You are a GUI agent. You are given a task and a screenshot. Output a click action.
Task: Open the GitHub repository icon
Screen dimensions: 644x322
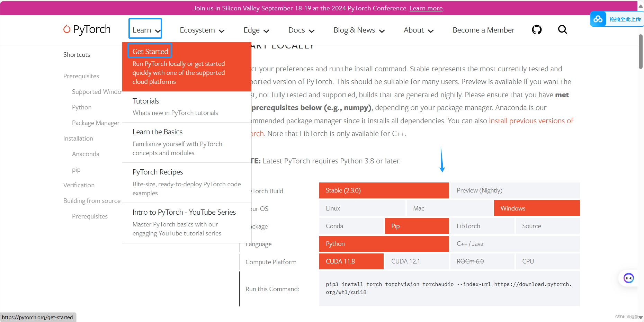click(537, 30)
